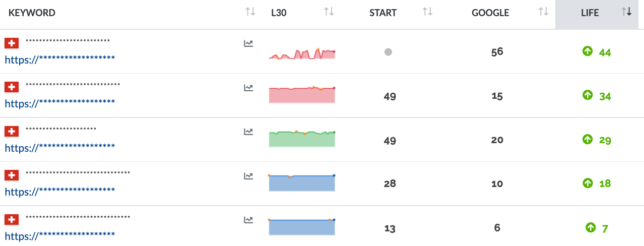The height and width of the screenshot is (246, 644).
Task: Toggle the LIFE column sort direction
Action: click(626, 12)
